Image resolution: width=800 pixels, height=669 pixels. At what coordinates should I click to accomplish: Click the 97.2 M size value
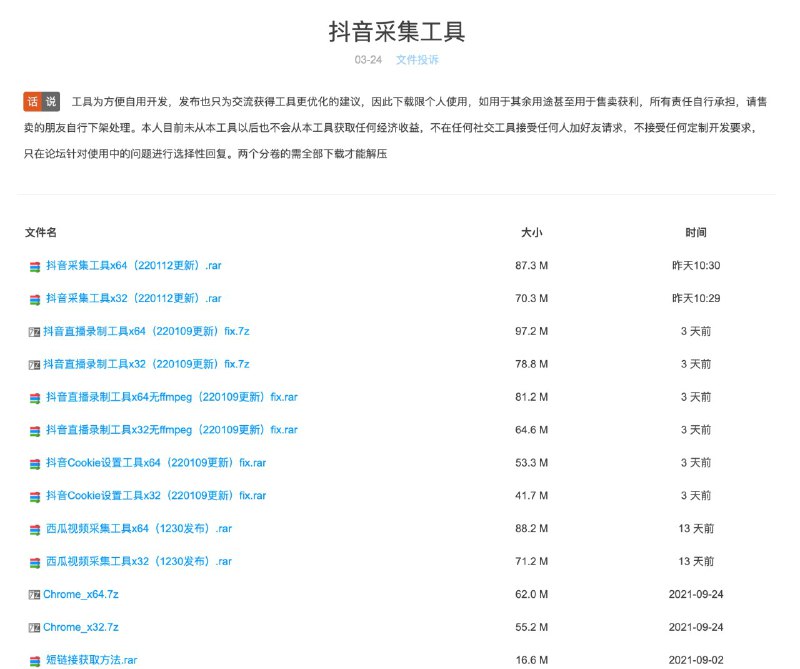[x=531, y=331]
